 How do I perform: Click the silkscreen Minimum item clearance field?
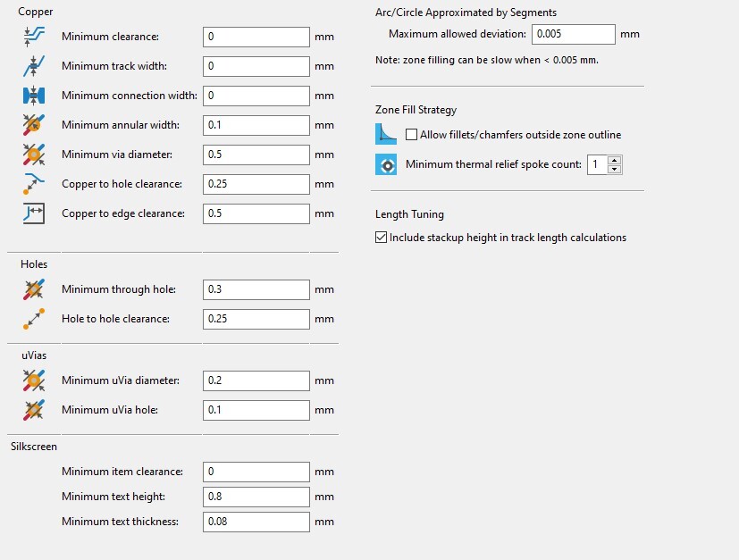point(256,472)
